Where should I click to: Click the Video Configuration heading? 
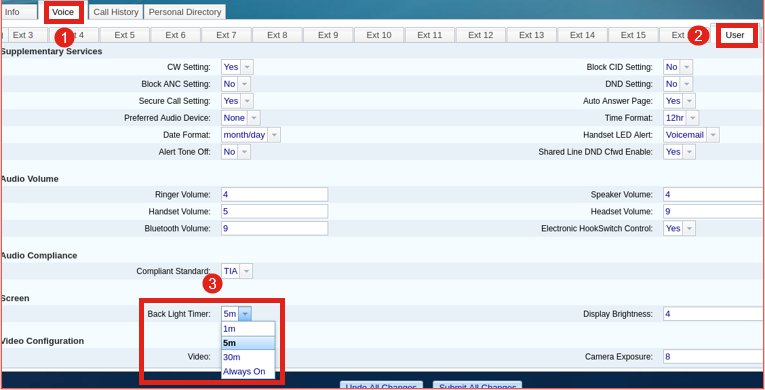click(42, 341)
